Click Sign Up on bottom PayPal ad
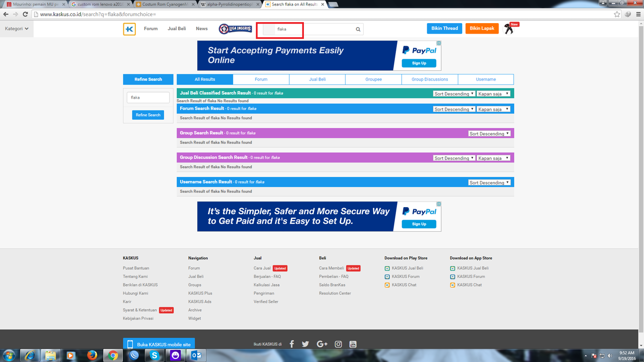Viewport: 644px width, 362px height. (x=419, y=224)
